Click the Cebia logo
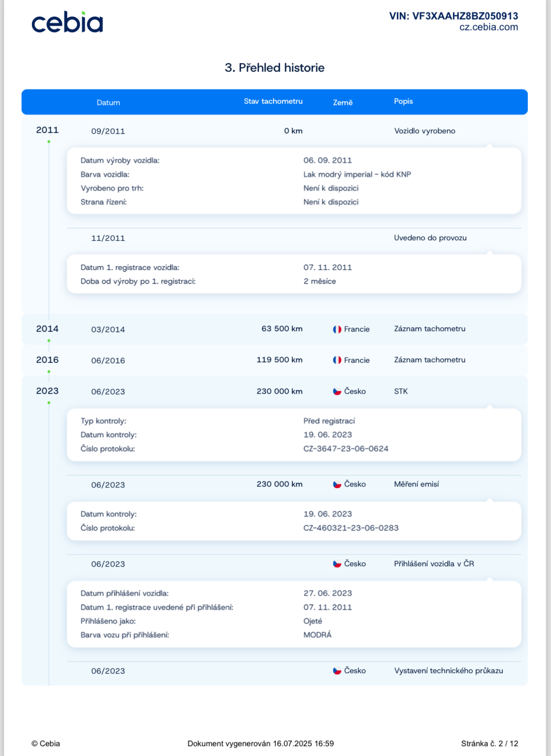 pos(67,22)
